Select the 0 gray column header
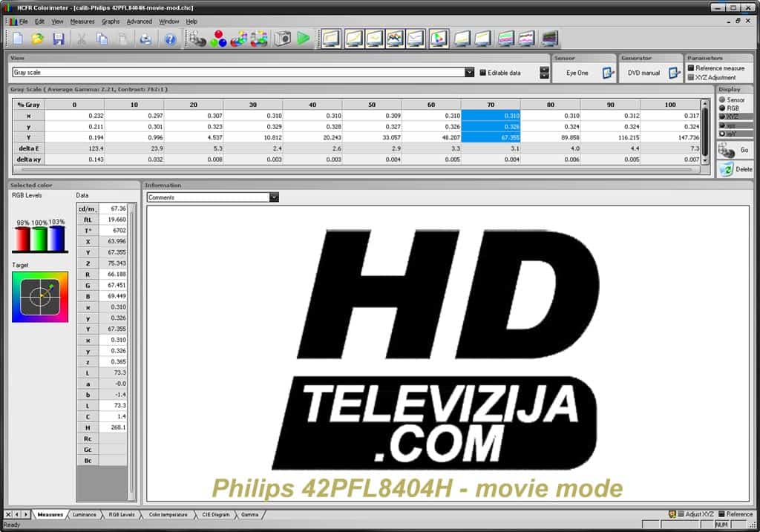Image resolution: width=760 pixels, height=532 pixels. tap(74, 105)
